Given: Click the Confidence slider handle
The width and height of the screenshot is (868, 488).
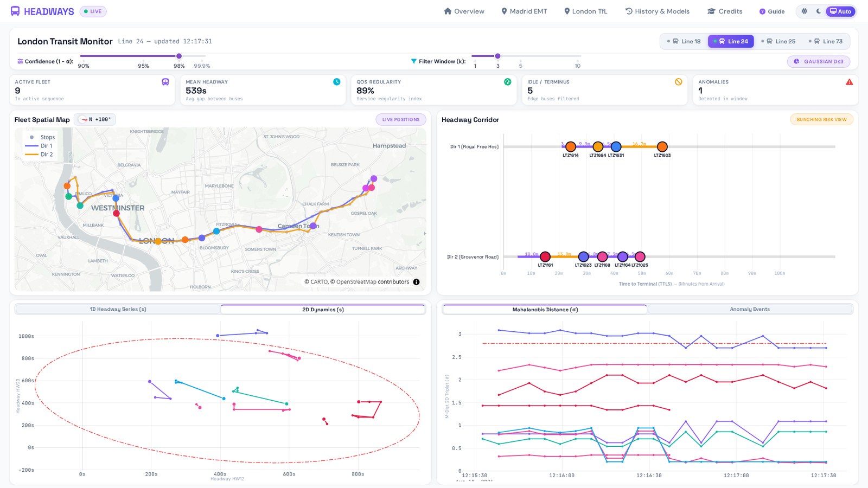Looking at the screenshot, I should 179,56.
